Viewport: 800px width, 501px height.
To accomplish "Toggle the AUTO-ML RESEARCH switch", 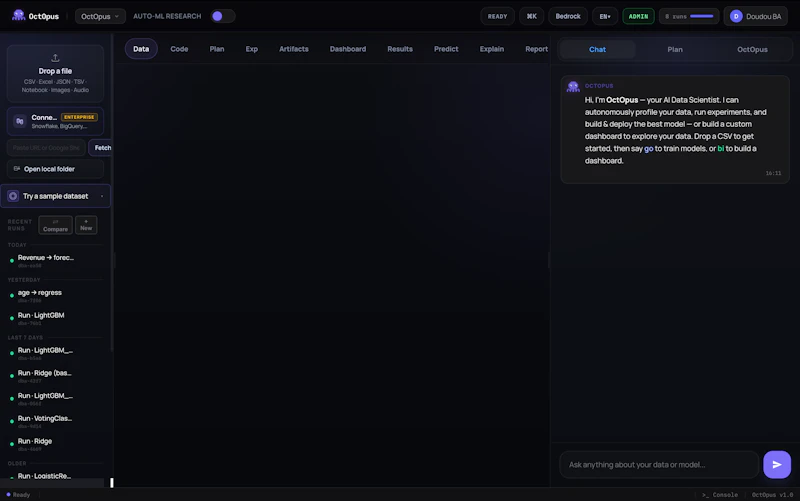I will (x=222, y=16).
